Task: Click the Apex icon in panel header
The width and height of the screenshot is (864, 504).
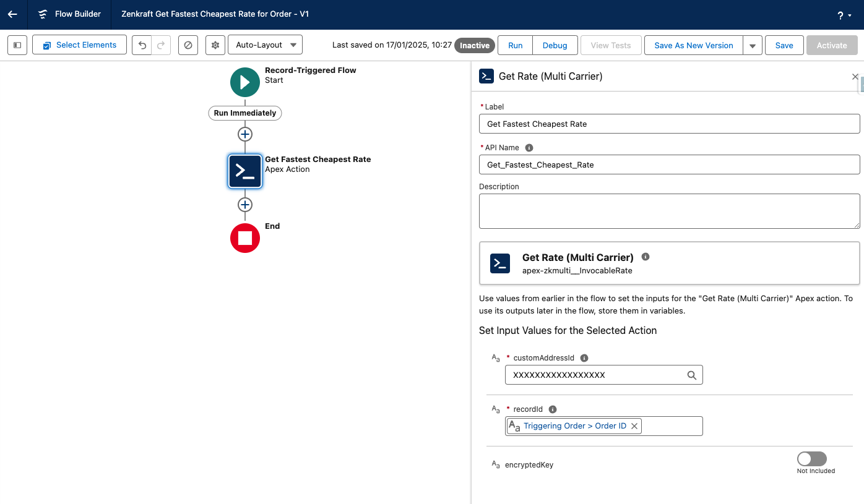Action: click(x=486, y=76)
